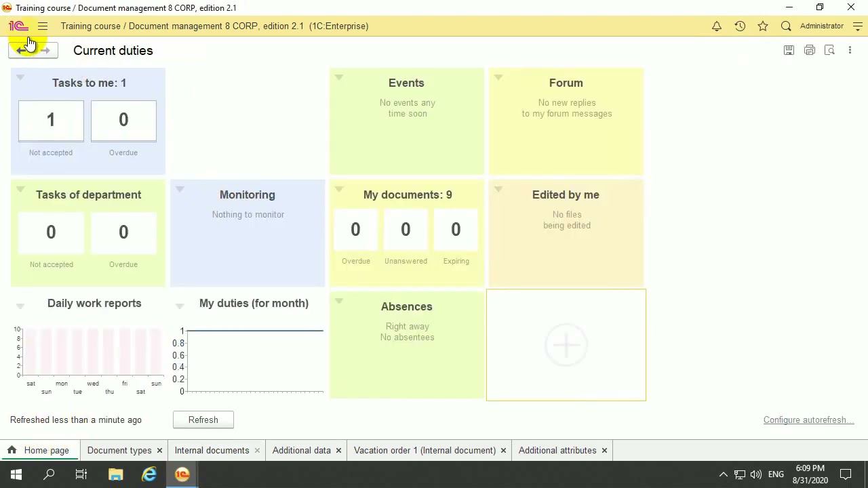Expand the Tasks to me widget menu
The image size is (868, 488).
[20, 77]
